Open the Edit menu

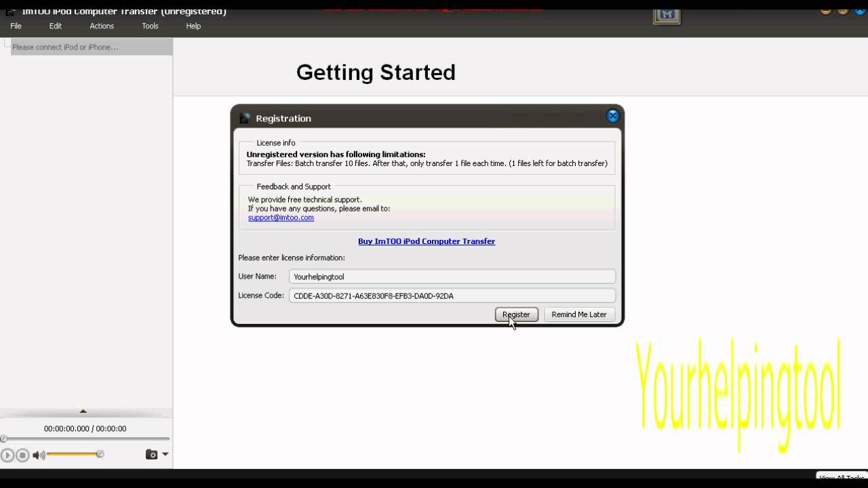coord(56,26)
